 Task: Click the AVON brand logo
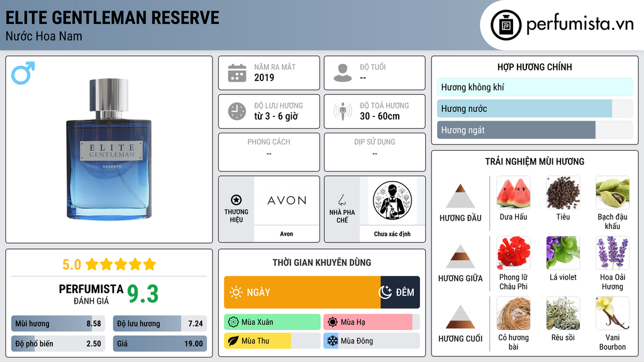click(x=287, y=200)
